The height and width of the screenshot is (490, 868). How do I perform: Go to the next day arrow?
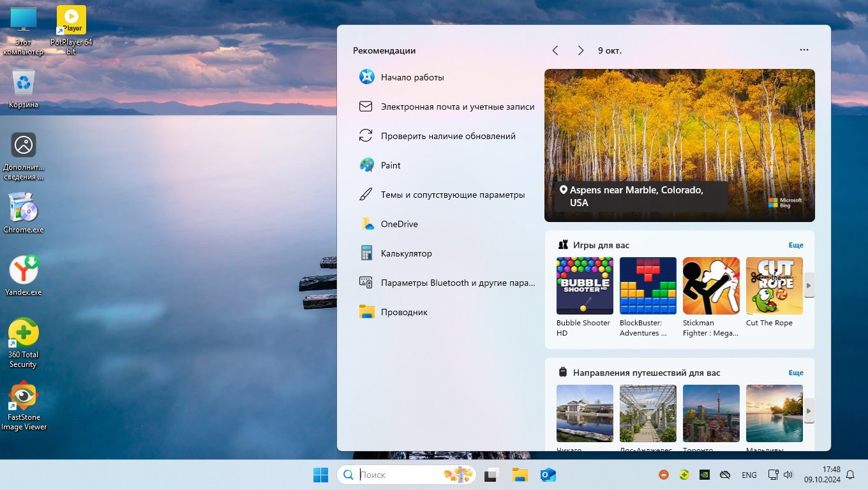click(580, 50)
